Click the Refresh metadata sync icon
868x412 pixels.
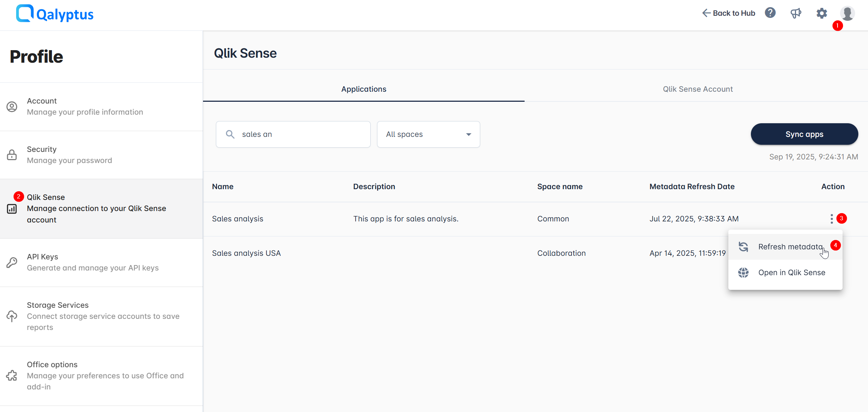tap(743, 246)
